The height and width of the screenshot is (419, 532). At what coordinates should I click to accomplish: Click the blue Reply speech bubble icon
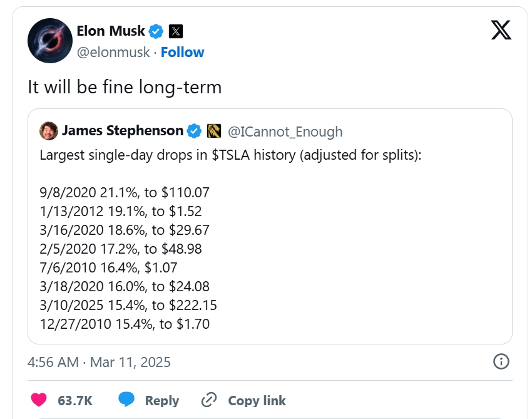[127, 400]
